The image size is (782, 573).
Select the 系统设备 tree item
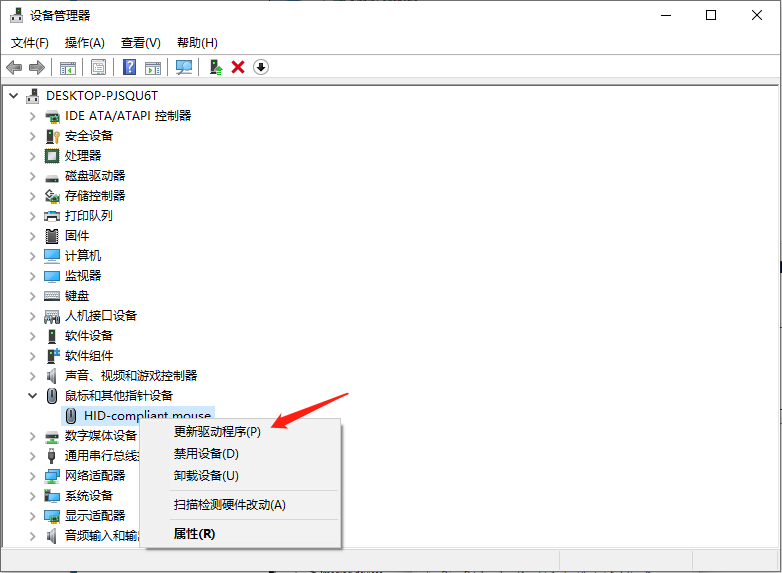(x=89, y=496)
